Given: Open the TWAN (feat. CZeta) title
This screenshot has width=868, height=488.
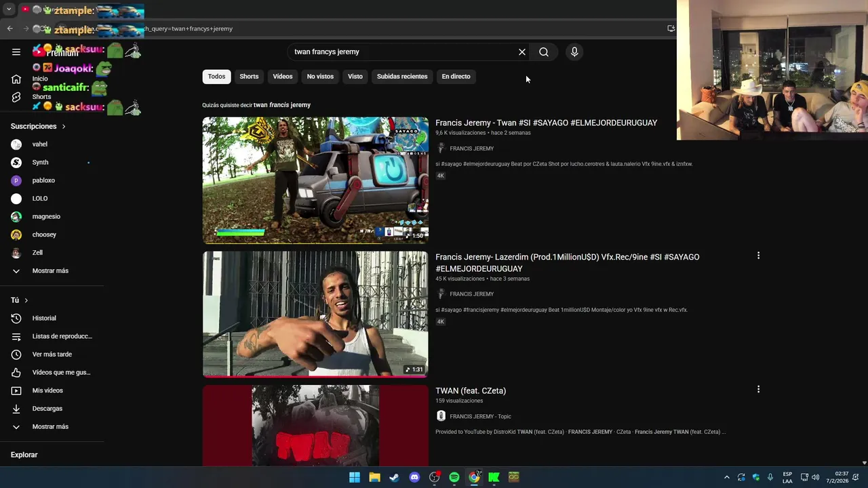Looking at the screenshot, I should coord(471,390).
